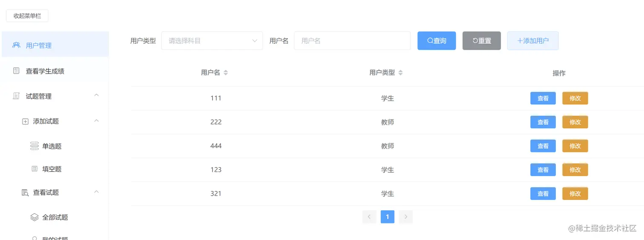The width and height of the screenshot is (644, 240).
Task: Collapse the 试题管理 submenu chevron
Action: point(97,95)
